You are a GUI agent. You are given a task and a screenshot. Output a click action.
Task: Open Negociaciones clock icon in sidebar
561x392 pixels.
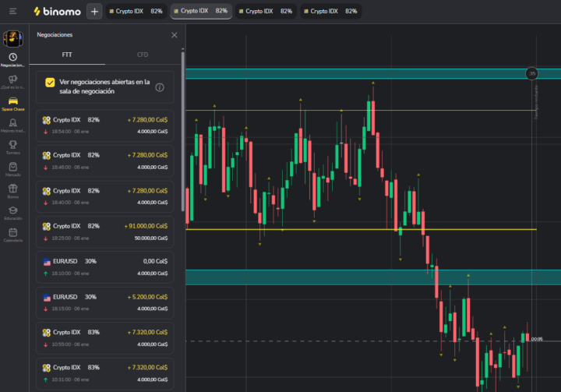point(12,57)
